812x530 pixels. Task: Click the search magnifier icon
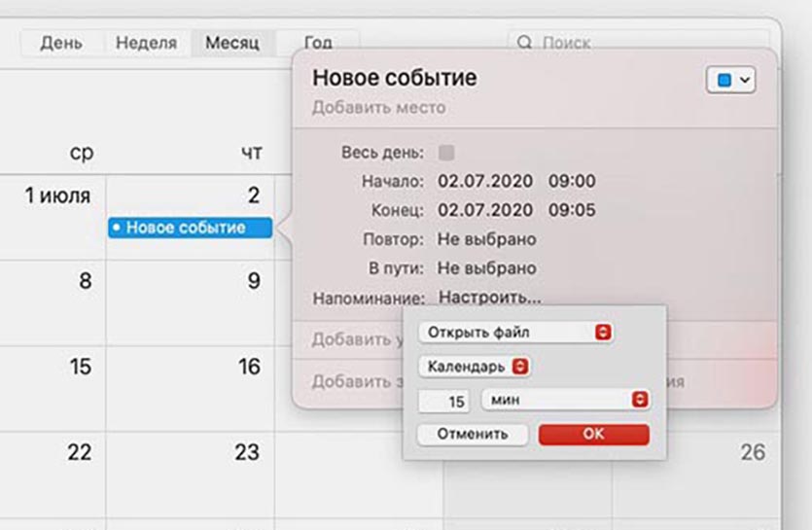click(525, 43)
